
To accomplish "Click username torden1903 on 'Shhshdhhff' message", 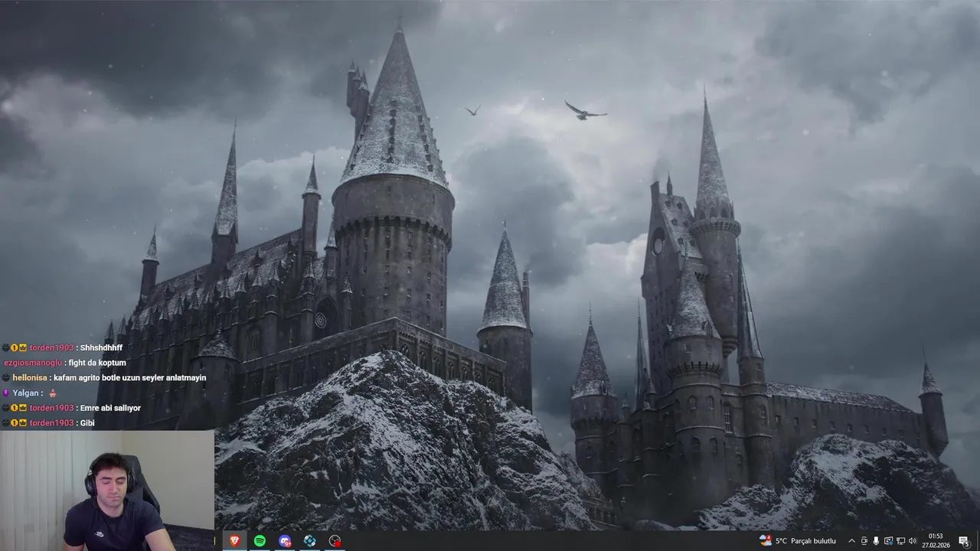I will point(52,347).
